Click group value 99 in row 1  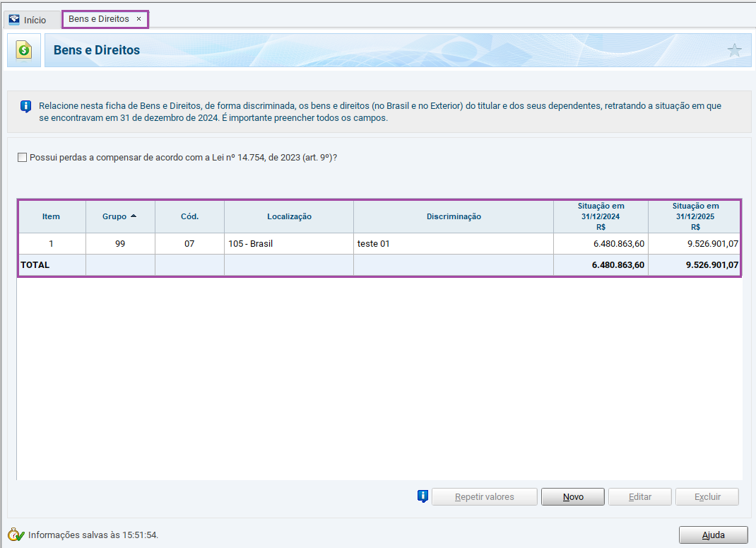click(x=120, y=244)
